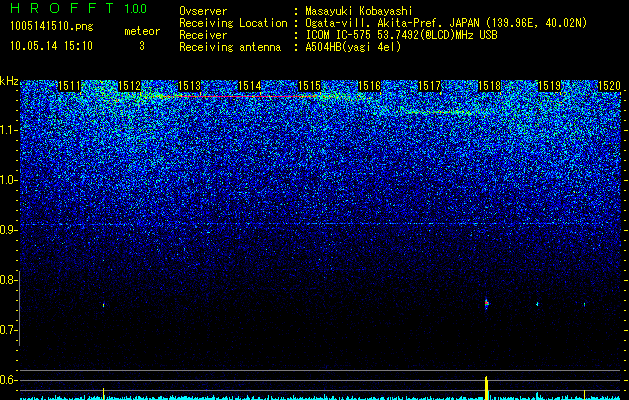The width and height of the screenshot is (629, 400).
Task: Click the 1513 time marker
Action: 189,85
